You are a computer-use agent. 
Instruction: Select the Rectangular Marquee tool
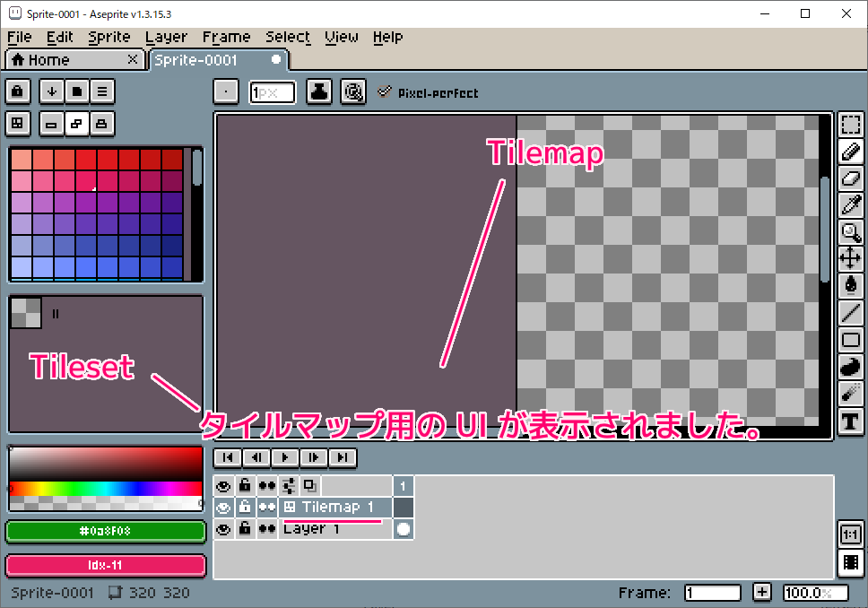click(x=850, y=126)
